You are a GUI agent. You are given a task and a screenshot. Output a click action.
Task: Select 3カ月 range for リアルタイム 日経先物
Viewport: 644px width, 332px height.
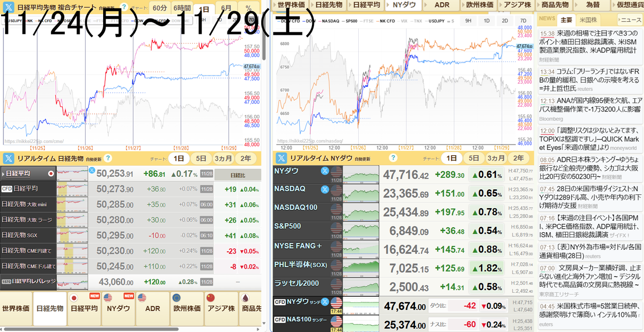click(223, 158)
